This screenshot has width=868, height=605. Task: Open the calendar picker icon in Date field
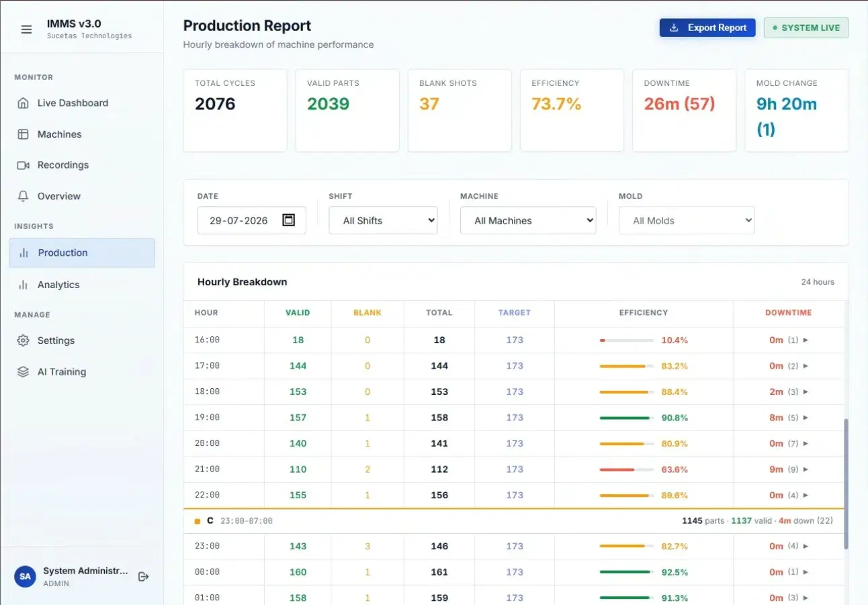289,220
